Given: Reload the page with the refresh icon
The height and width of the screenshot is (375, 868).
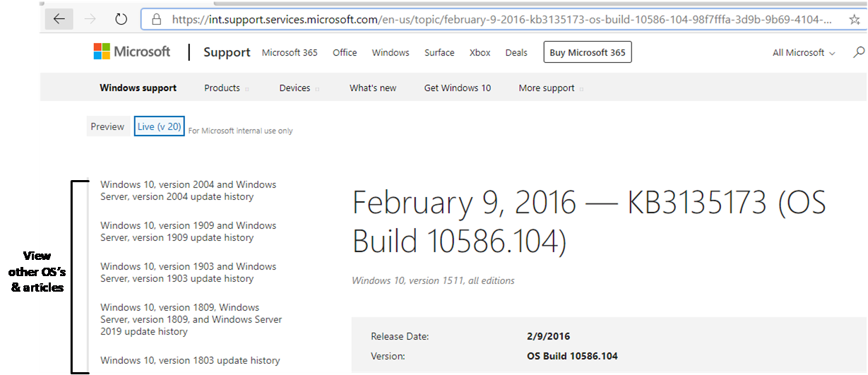Looking at the screenshot, I should 121,19.
